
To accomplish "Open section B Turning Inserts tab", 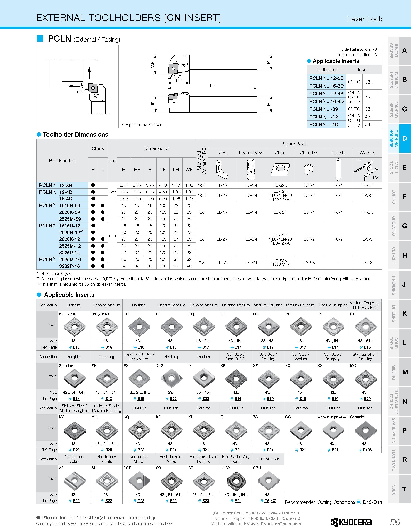I will click(x=399, y=80).
